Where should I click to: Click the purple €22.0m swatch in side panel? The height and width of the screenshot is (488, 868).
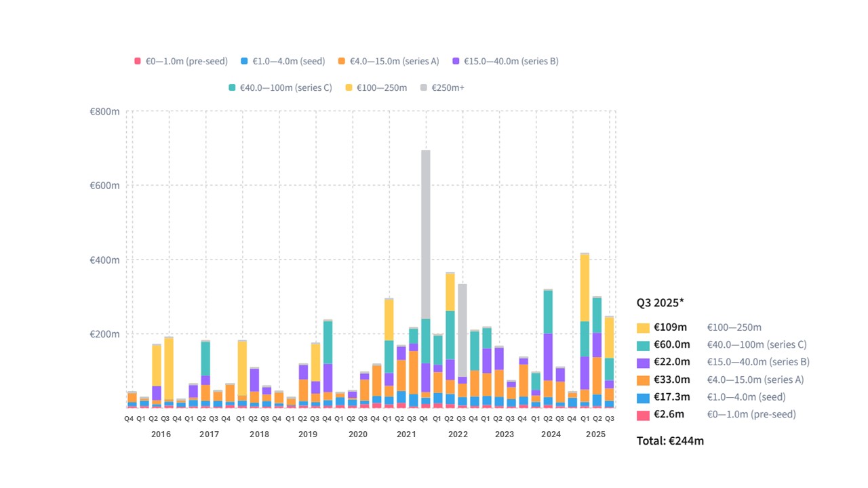pos(643,363)
